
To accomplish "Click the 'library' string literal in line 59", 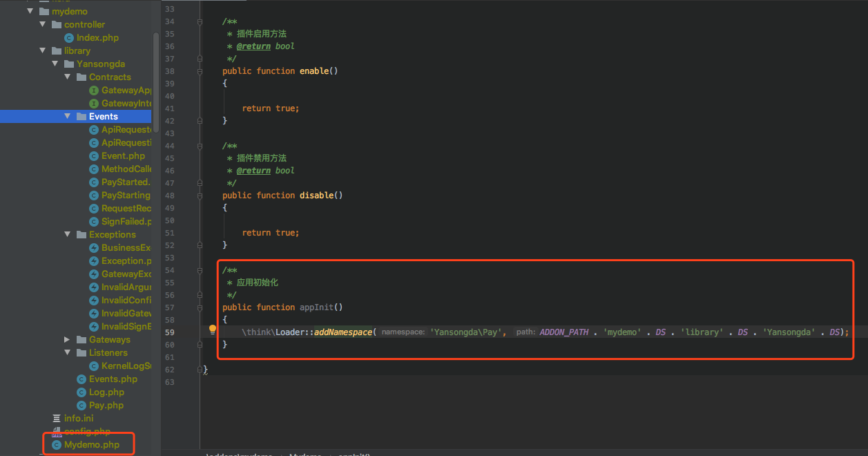I will click(703, 332).
